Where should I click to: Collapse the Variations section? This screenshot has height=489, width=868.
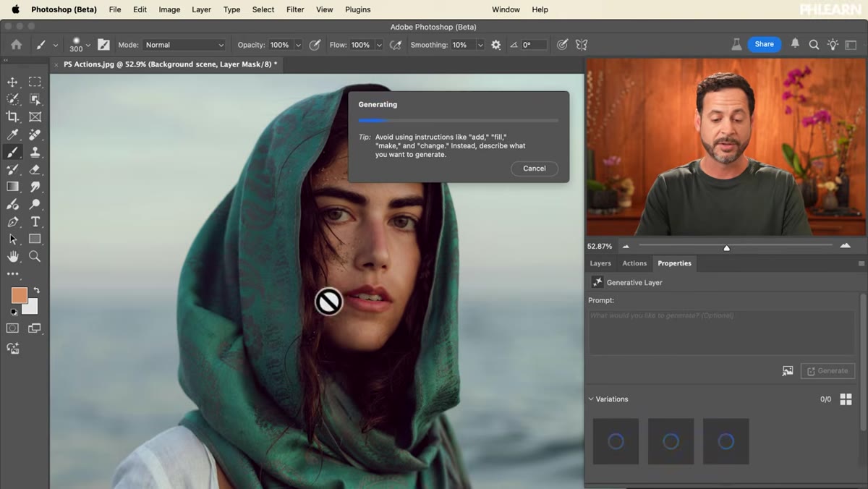coord(591,399)
